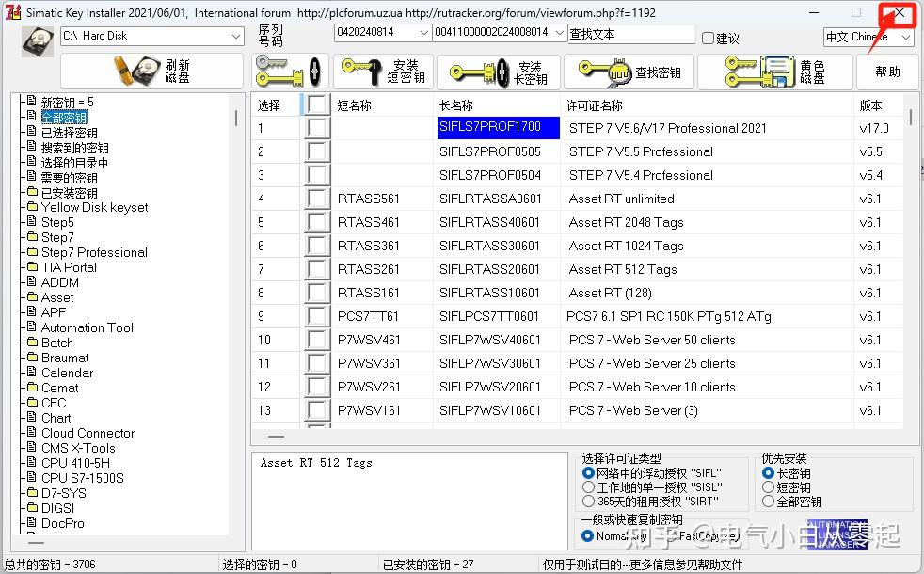Check the checkbox for row SIFLS7PROF1700
Image resolution: width=924 pixels, height=574 pixels.
point(316,127)
